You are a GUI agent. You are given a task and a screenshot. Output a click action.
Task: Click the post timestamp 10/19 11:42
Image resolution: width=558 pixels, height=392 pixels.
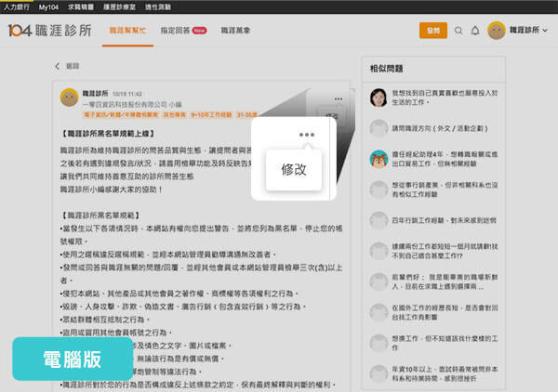(127, 94)
